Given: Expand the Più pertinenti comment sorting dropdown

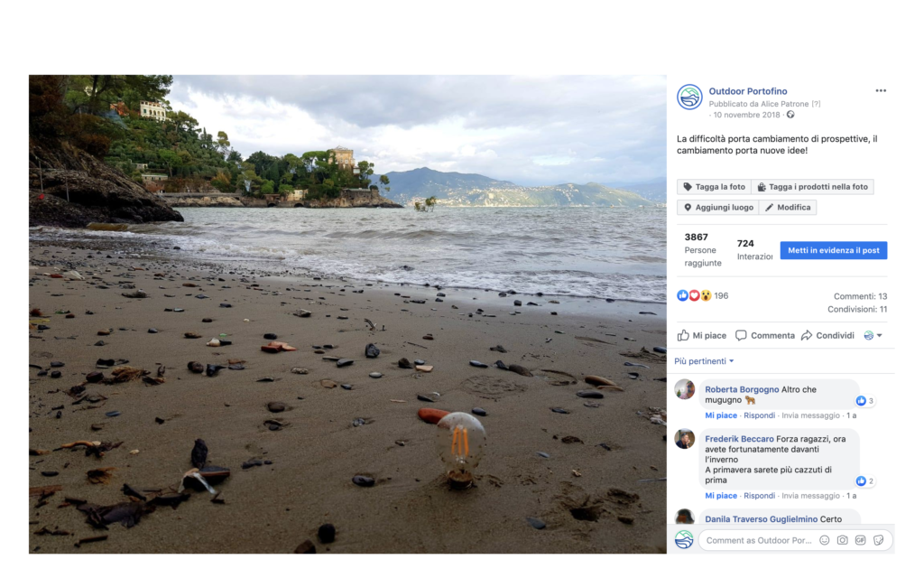Looking at the screenshot, I should coord(704,361).
